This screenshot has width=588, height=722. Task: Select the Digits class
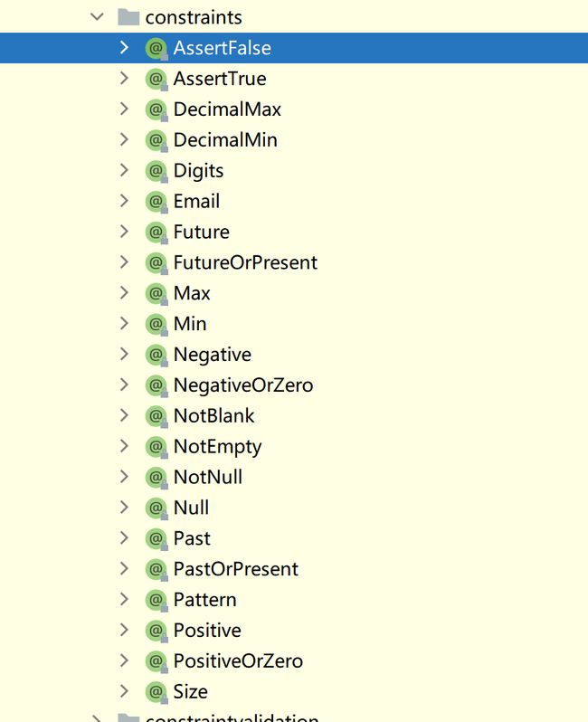tap(198, 171)
